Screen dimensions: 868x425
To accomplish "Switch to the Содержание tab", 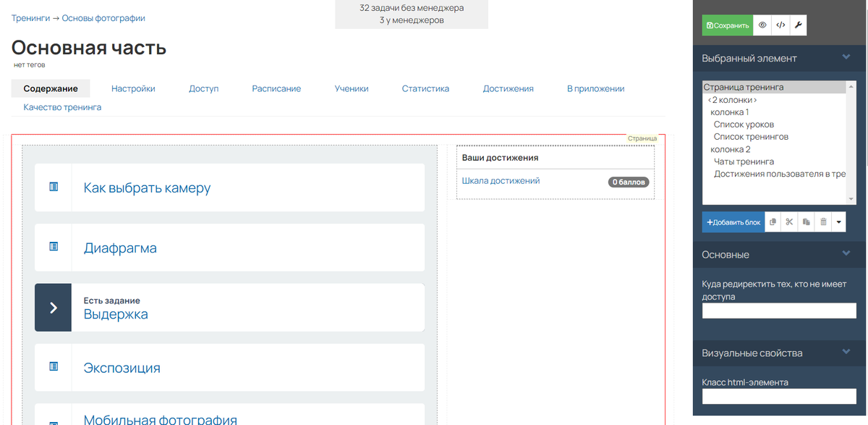I will [x=51, y=88].
